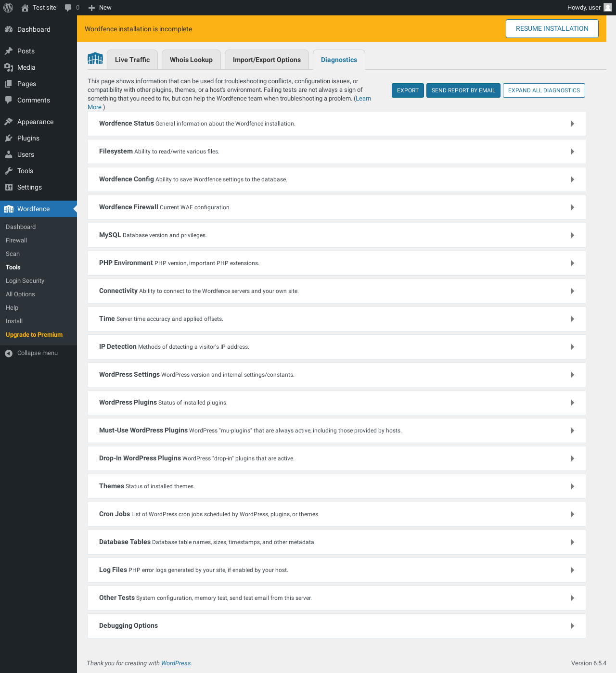This screenshot has width=616, height=673.
Task: Expand the Connectivity section arrow
Action: point(572,291)
